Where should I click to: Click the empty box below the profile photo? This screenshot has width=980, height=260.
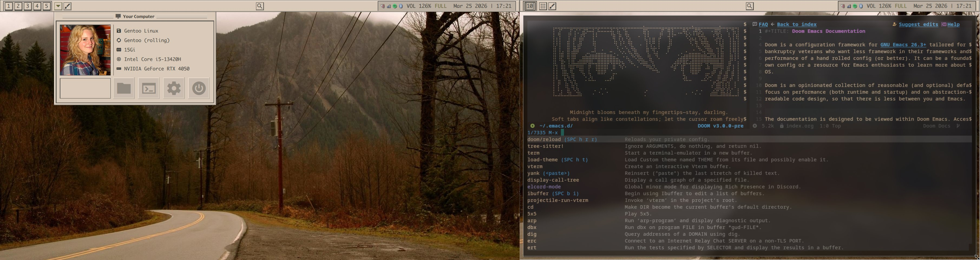point(85,88)
